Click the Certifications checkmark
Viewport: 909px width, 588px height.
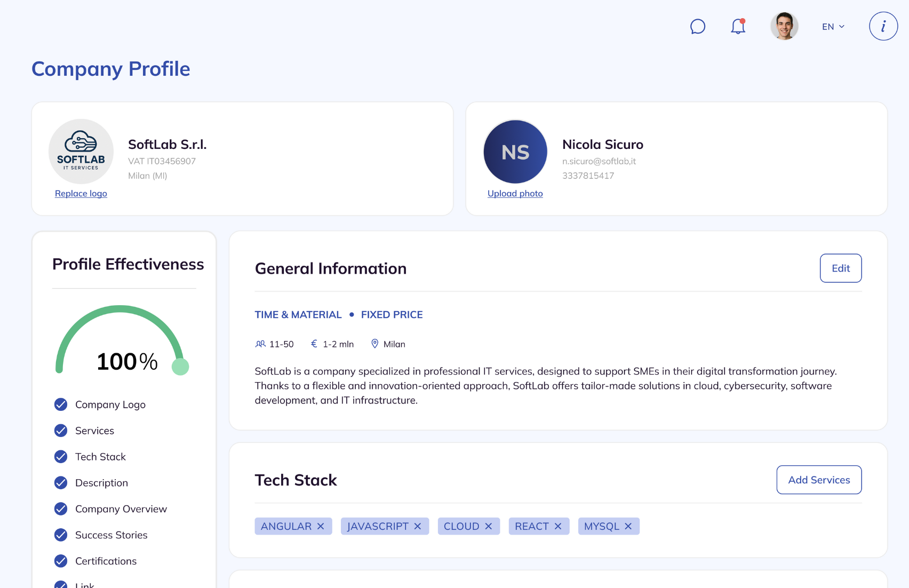pyautogui.click(x=60, y=561)
